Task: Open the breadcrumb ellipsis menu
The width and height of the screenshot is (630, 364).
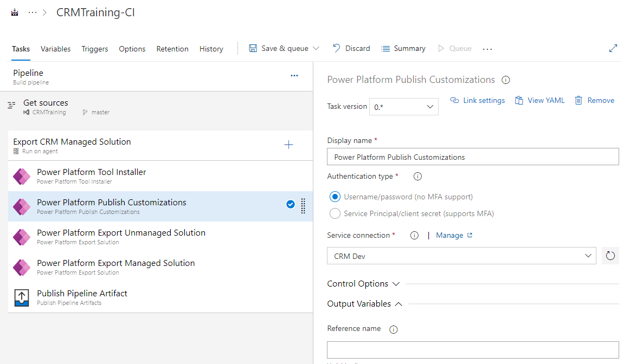Action: click(x=33, y=12)
